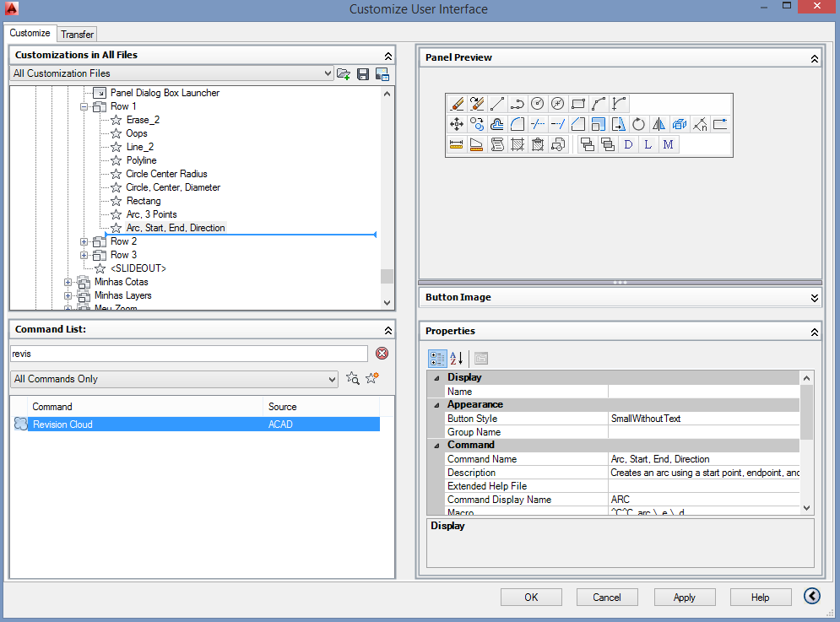Select Revision Cloud in the command list
The image size is (840, 622).
point(62,425)
